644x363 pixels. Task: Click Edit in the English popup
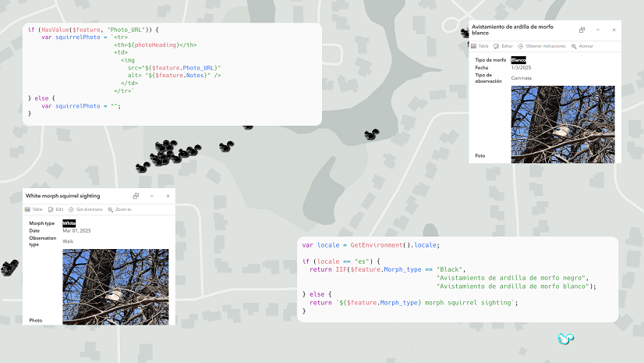click(x=56, y=210)
